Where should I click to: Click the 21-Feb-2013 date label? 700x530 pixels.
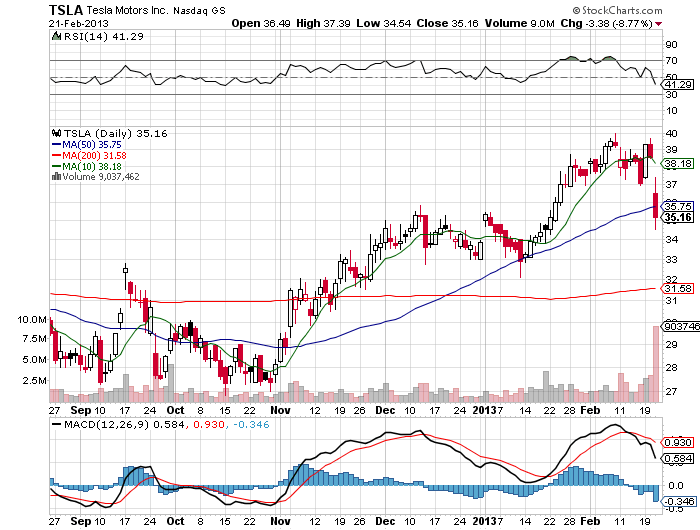(79, 23)
